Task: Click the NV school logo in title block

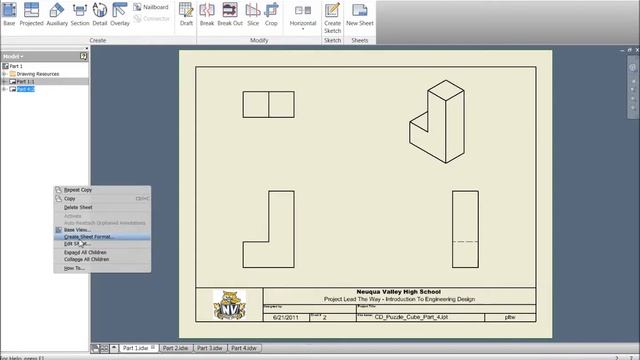Action: coord(229,304)
